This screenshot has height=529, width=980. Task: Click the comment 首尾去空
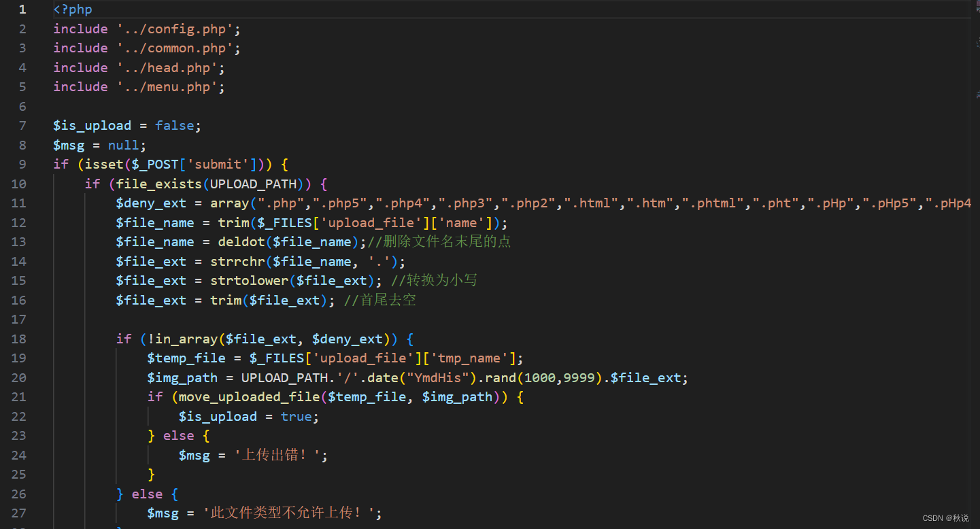[380, 301]
